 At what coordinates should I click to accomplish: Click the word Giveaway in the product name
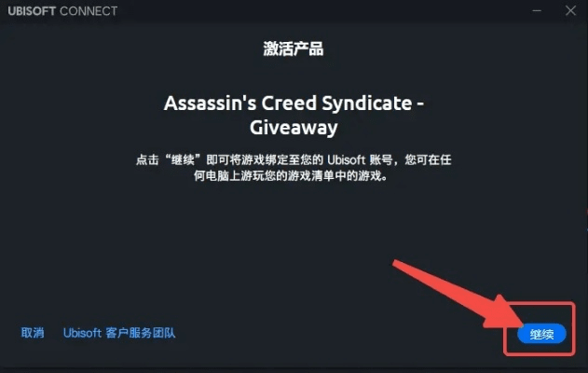294,128
